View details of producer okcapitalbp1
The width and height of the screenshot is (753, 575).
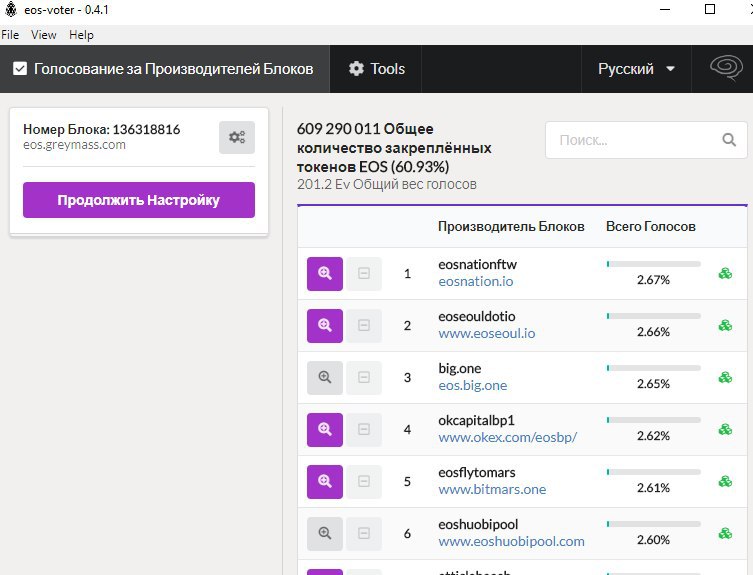coord(325,429)
